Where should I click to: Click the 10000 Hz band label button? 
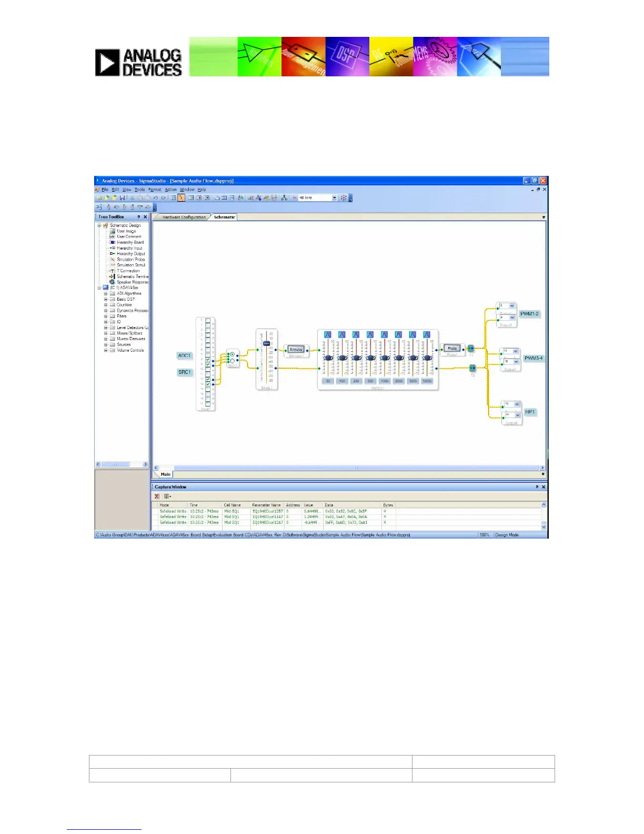point(427,381)
